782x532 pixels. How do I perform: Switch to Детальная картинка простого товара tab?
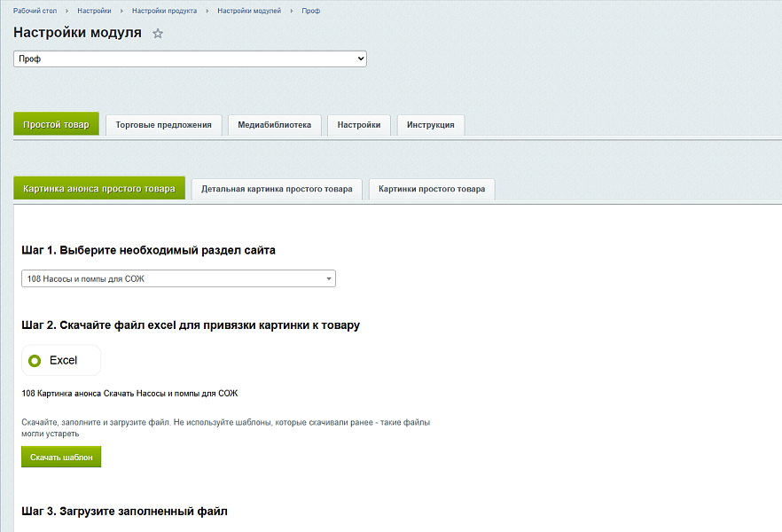pos(277,189)
